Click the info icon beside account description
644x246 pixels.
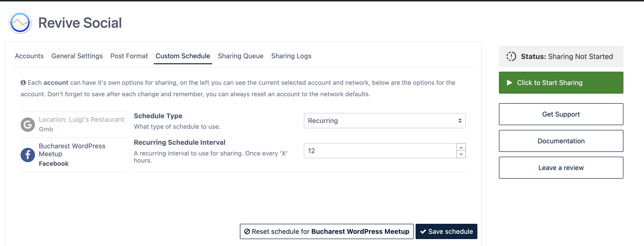pos(23,83)
